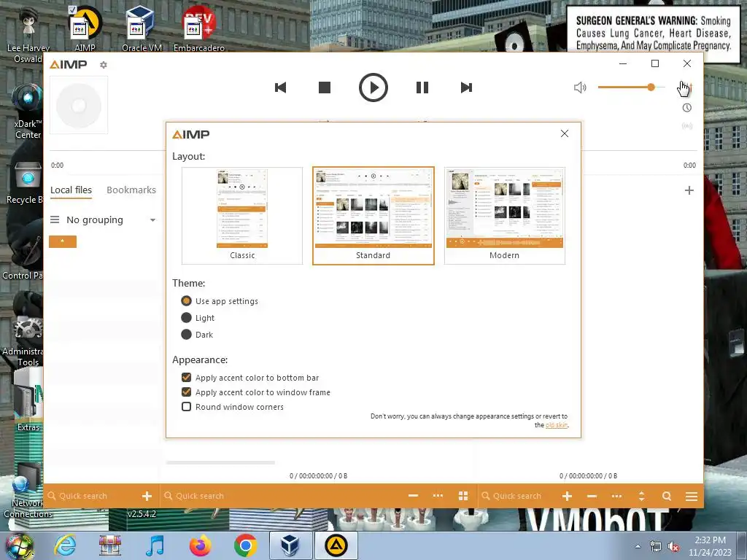The height and width of the screenshot is (560, 747).
Task: Click the album art disc placeholder
Action: [x=79, y=105]
